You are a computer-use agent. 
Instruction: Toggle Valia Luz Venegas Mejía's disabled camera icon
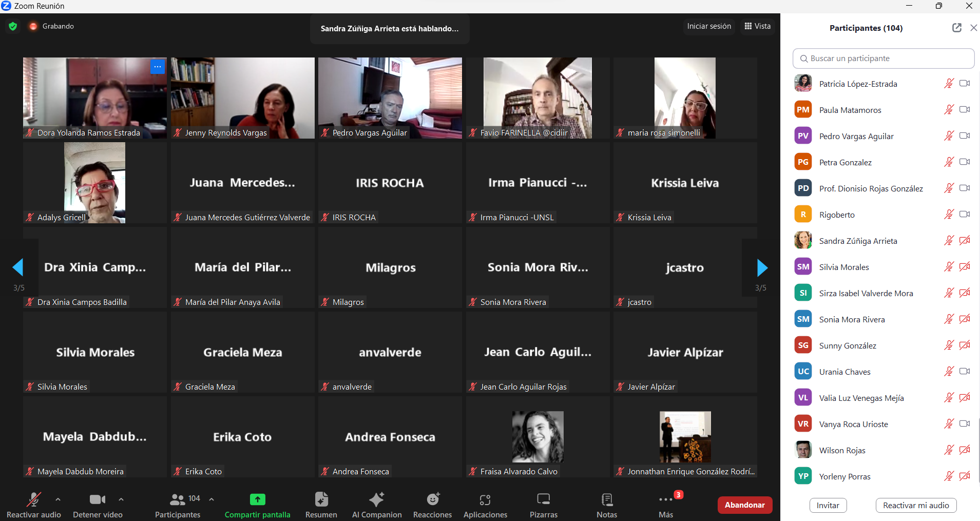965,397
